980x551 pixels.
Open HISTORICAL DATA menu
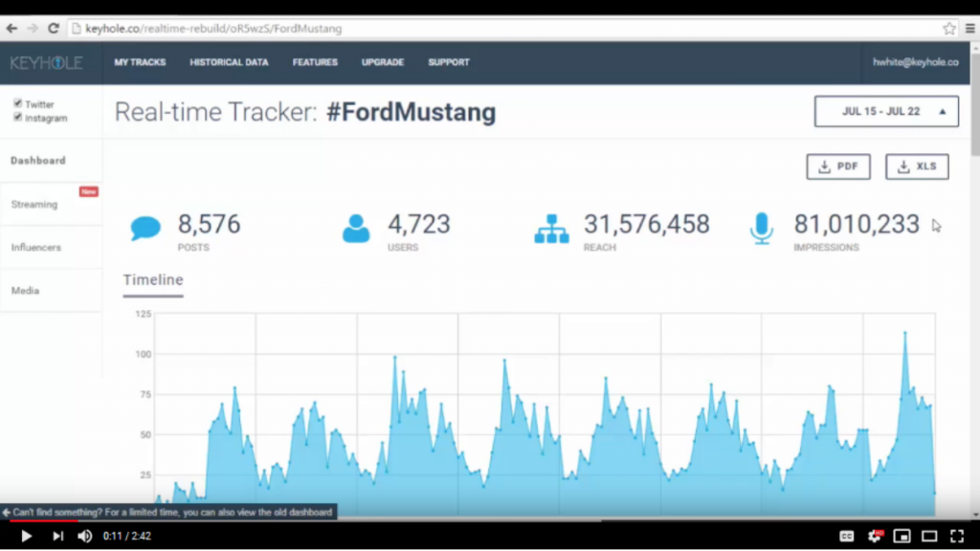(229, 62)
